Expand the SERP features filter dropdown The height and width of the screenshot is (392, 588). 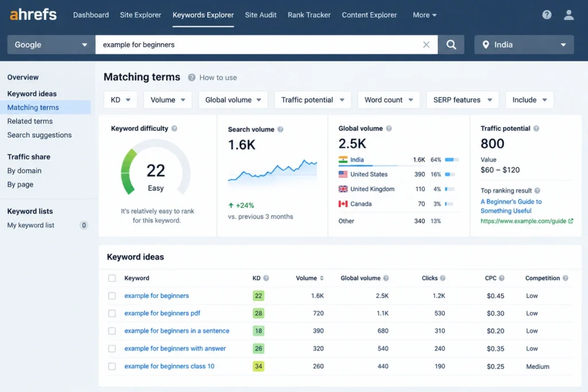pyautogui.click(x=462, y=100)
